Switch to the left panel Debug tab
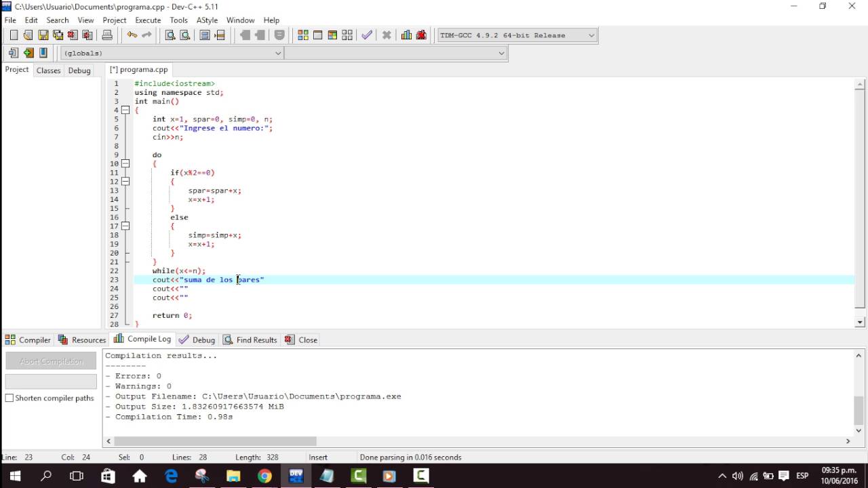This screenshot has height=488, width=868. 79,70
